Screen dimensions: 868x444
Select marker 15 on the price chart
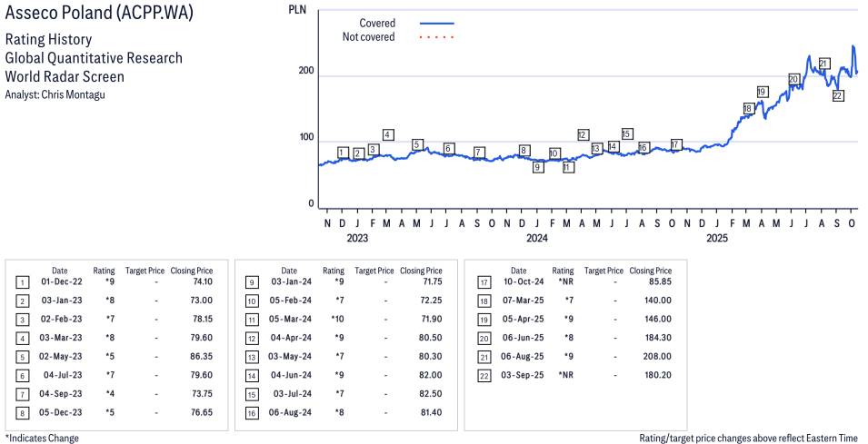point(627,133)
